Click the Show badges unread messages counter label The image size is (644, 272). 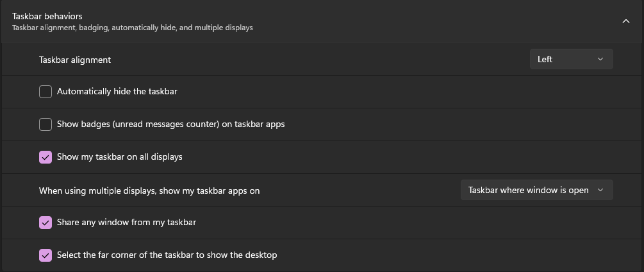click(171, 124)
